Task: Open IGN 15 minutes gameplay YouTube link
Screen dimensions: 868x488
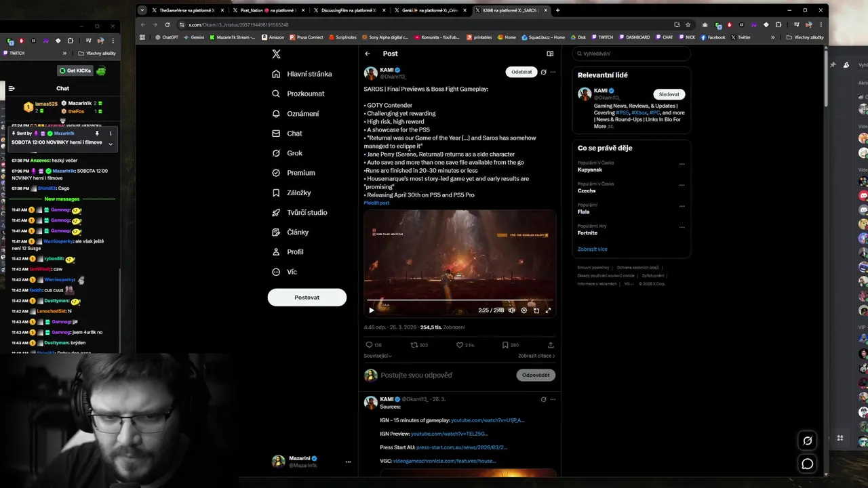Action: 488,420
